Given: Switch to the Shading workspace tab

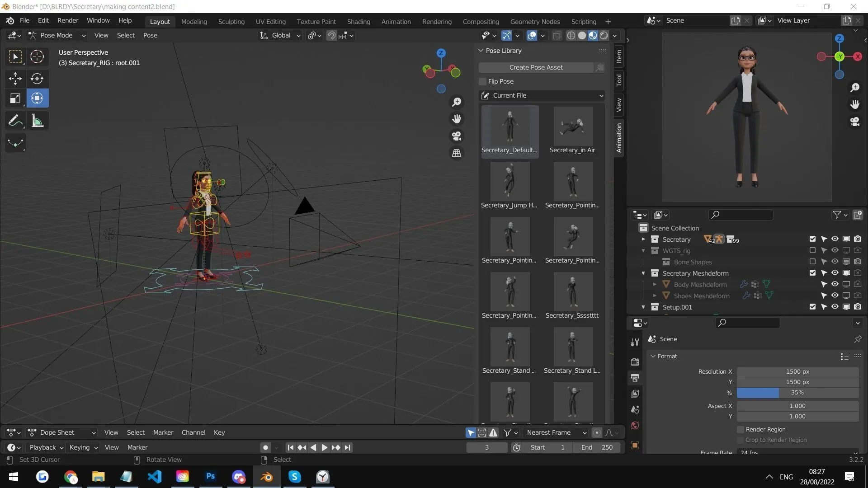Looking at the screenshot, I should click(358, 21).
